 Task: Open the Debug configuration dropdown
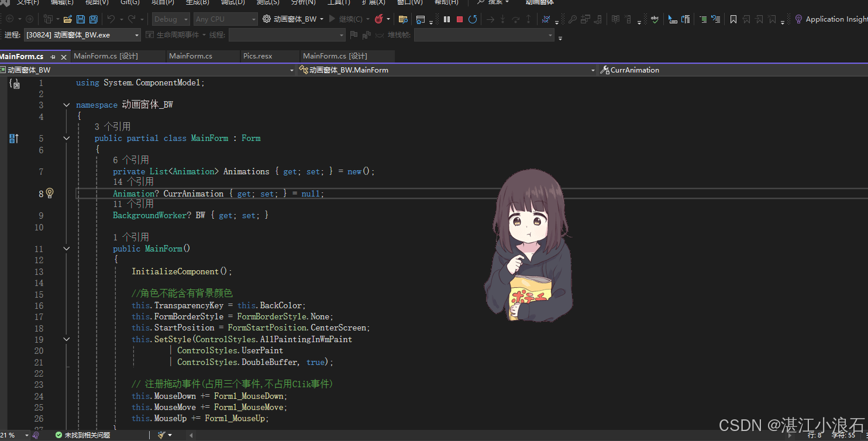click(x=171, y=19)
